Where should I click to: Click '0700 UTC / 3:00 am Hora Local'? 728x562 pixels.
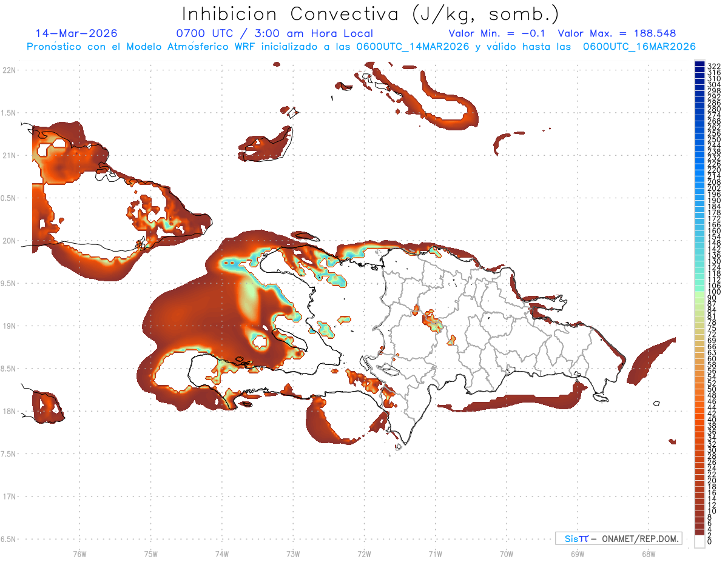pyautogui.click(x=274, y=33)
